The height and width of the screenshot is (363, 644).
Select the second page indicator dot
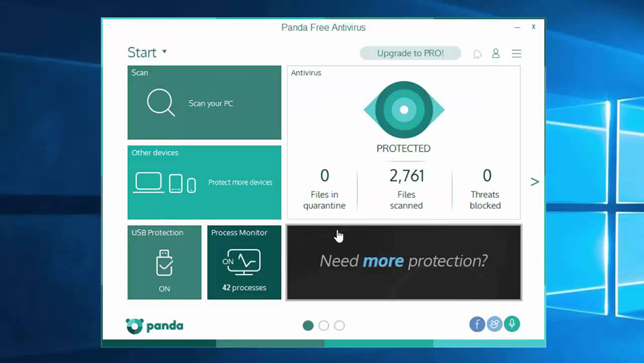click(324, 326)
